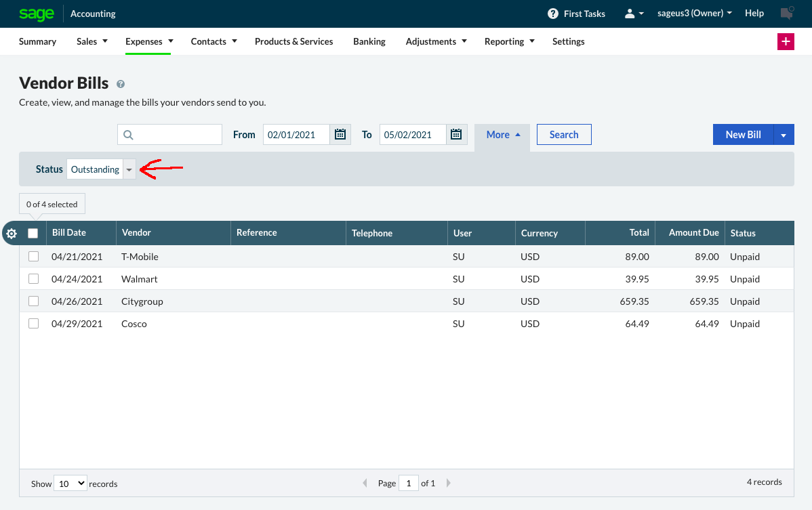Screen dimensions: 812x510
Task: Open the New Bill dropdown arrow
Action: [784, 134]
